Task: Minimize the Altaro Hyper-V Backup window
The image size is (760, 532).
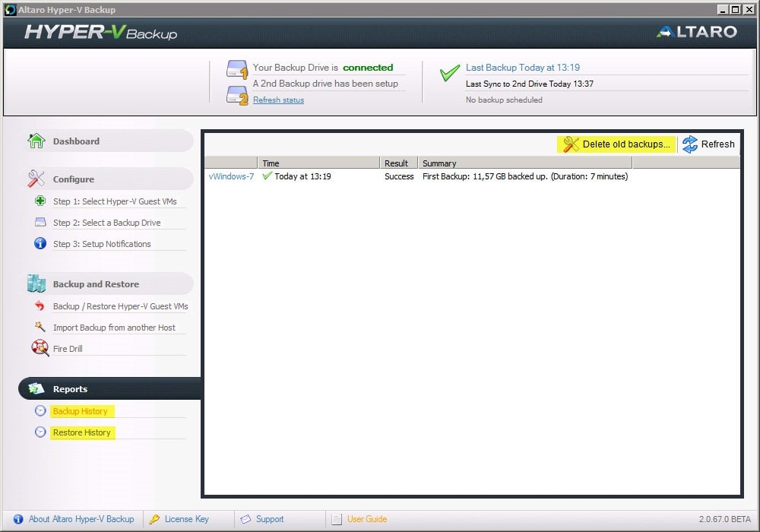Action: click(x=724, y=9)
